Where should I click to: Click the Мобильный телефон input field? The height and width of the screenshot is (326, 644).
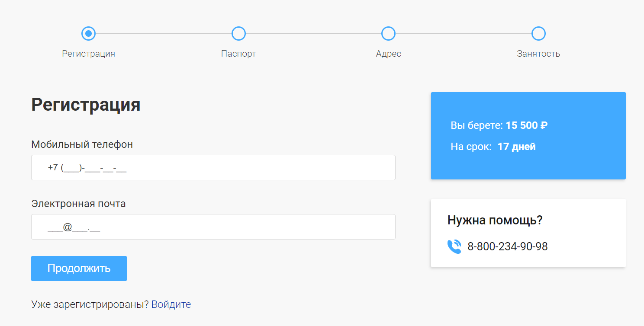click(x=213, y=167)
